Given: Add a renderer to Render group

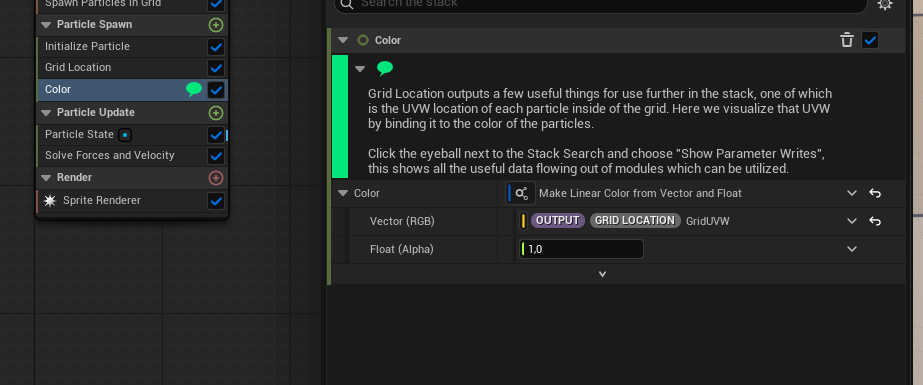Looking at the screenshot, I should click(x=216, y=177).
